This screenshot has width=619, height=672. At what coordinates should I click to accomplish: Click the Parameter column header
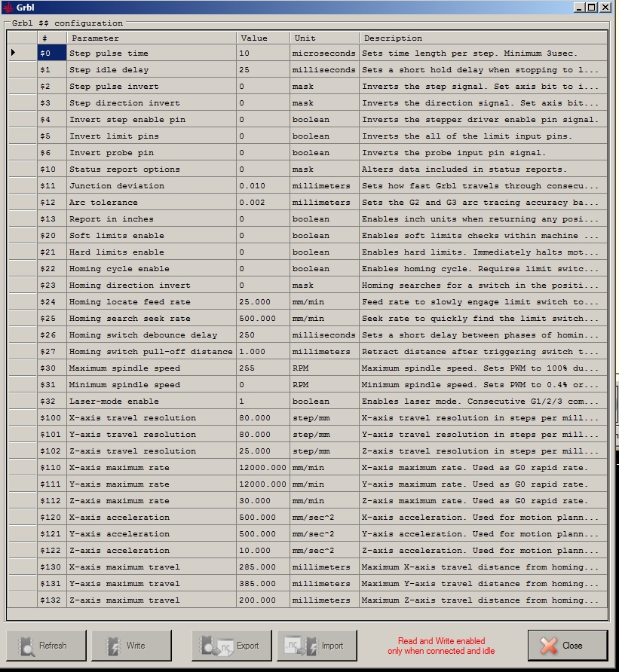[x=152, y=38]
